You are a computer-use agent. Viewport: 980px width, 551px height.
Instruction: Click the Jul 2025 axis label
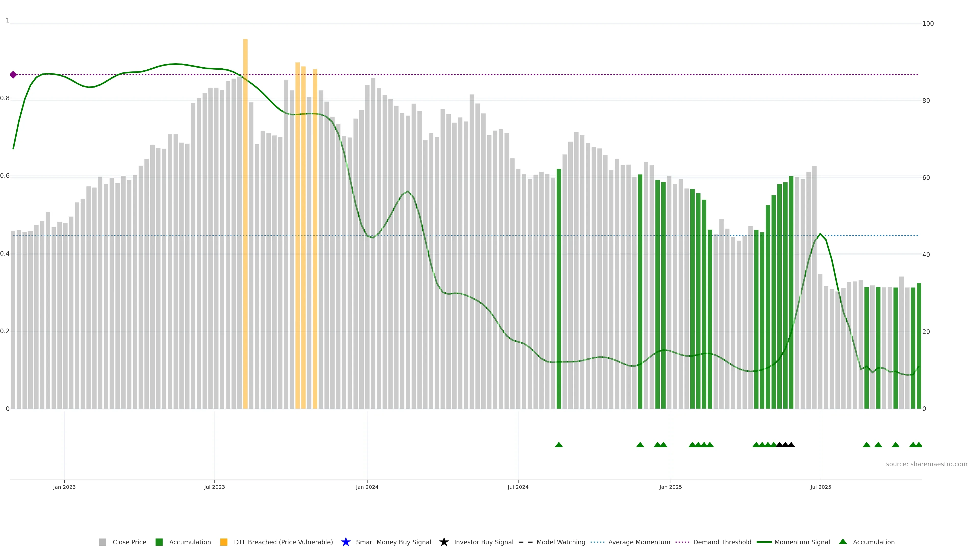coord(820,487)
